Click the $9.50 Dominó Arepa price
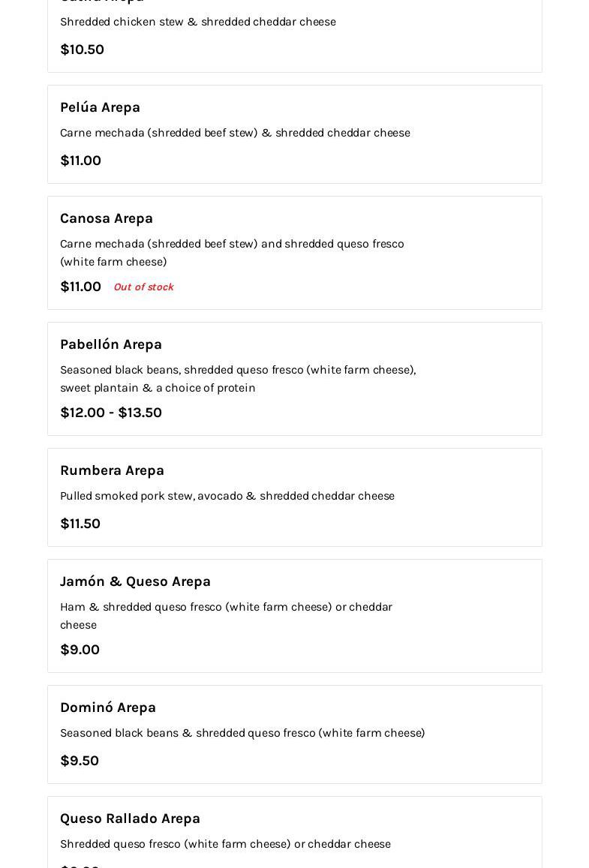Screen dimensions: 589x868 79,761
